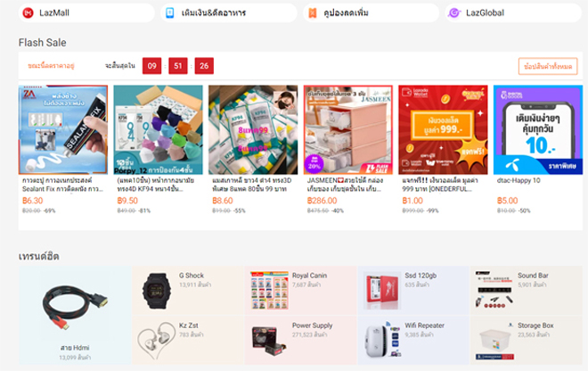Click the ฿8.60 KF94 mask product title
The height and width of the screenshot is (371, 588).
251,185
